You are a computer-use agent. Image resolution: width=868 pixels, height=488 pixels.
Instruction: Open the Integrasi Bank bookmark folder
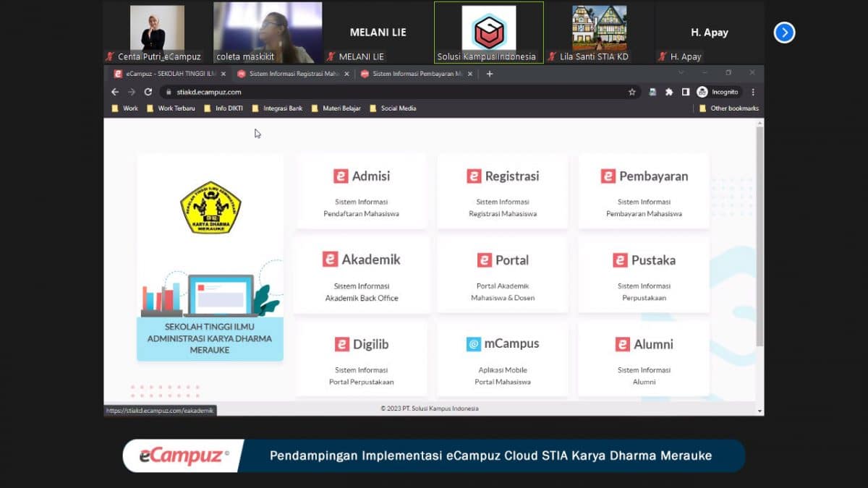(277, 108)
